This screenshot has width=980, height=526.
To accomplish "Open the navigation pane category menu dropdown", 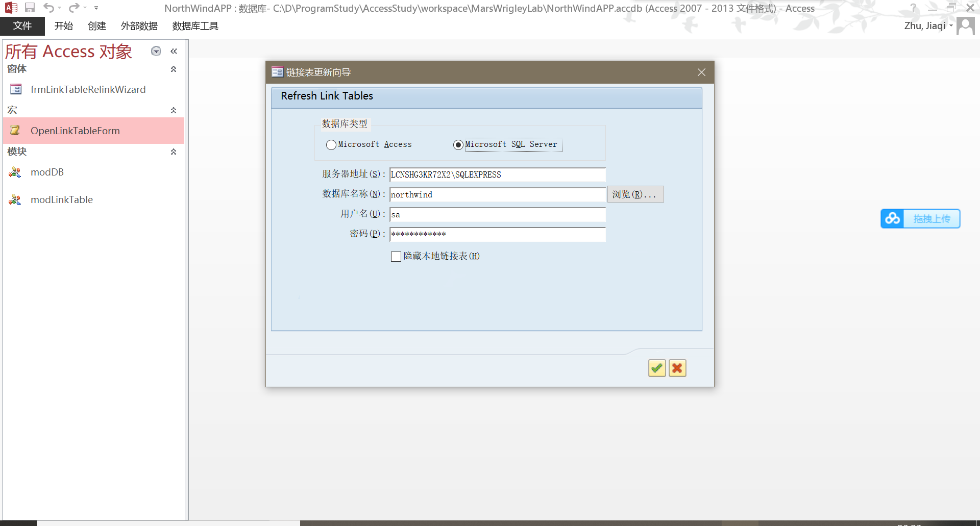I will coord(156,51).
